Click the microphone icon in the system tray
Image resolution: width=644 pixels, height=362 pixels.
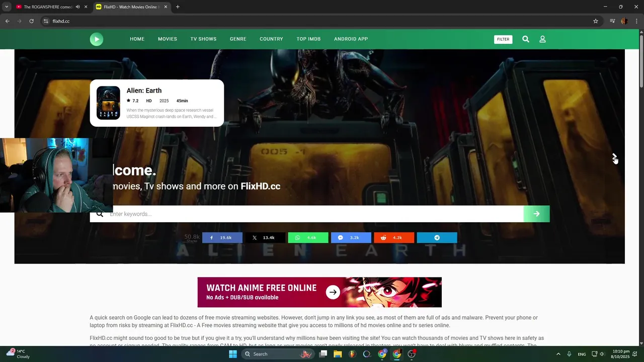569,354
